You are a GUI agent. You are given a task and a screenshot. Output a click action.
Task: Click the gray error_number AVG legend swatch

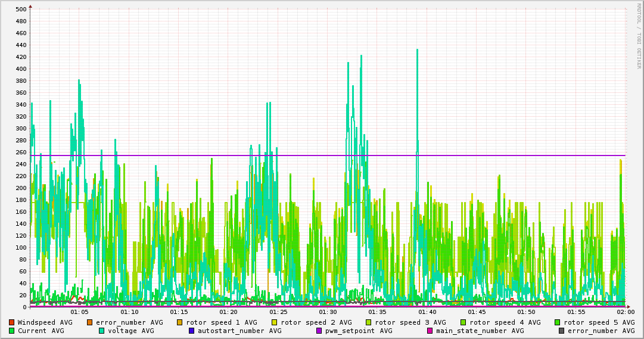[x=561, y=331]
